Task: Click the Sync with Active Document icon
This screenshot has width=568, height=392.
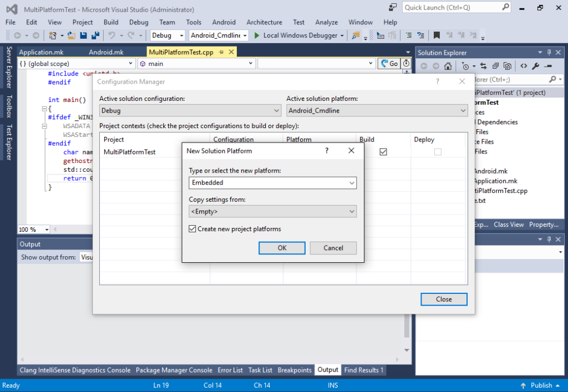Action: 484,65
